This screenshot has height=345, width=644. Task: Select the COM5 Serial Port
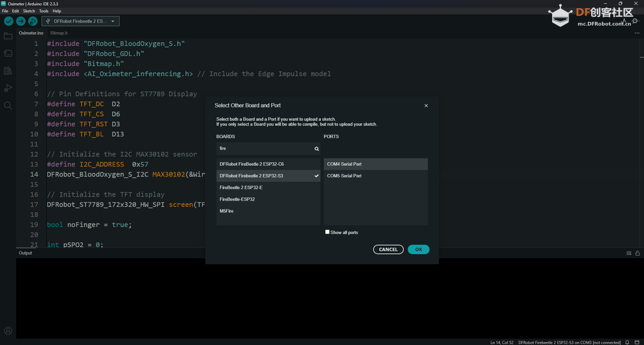coord(375,175)
